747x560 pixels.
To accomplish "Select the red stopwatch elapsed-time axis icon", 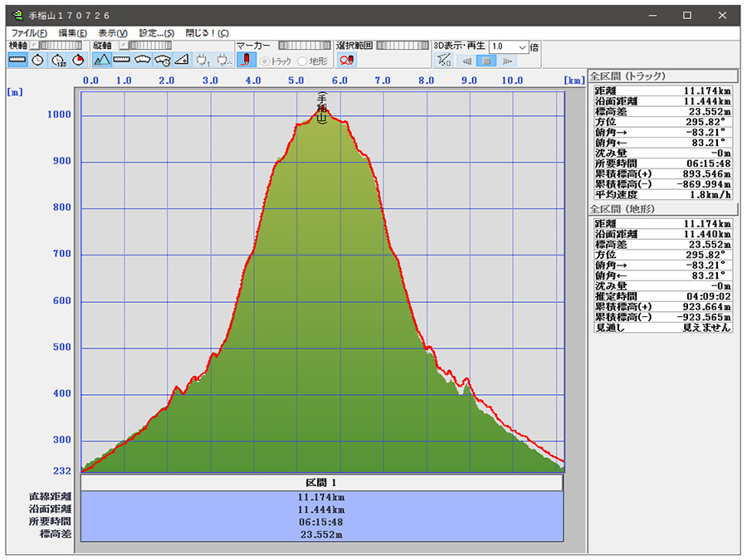I will [x=78, y=60].
